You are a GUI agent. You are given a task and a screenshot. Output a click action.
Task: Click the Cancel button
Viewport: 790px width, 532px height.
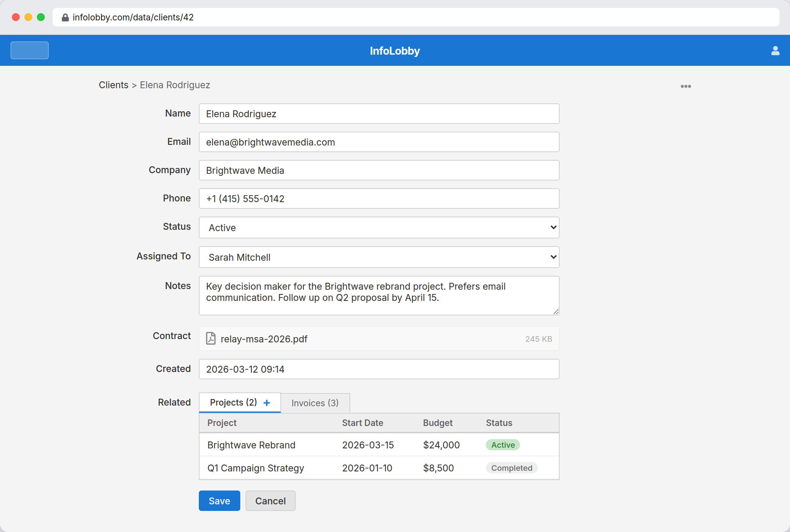[270, 500]
